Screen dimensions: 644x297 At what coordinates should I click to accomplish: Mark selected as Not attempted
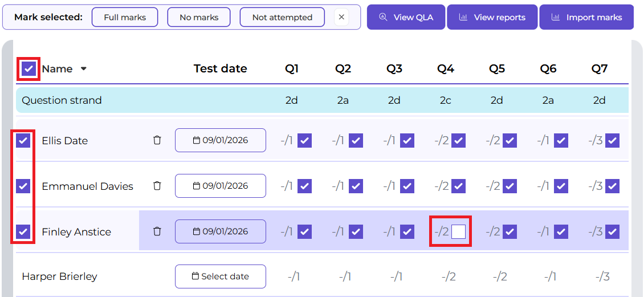[282, 17]
